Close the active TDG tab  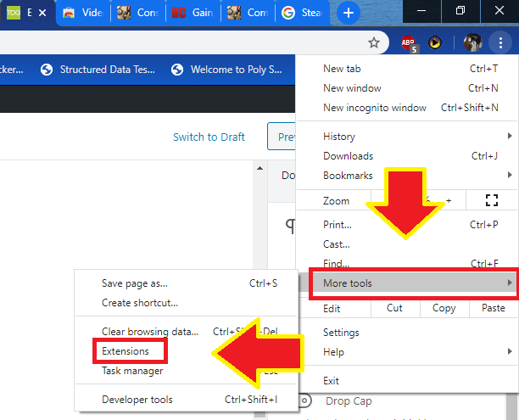42,13
